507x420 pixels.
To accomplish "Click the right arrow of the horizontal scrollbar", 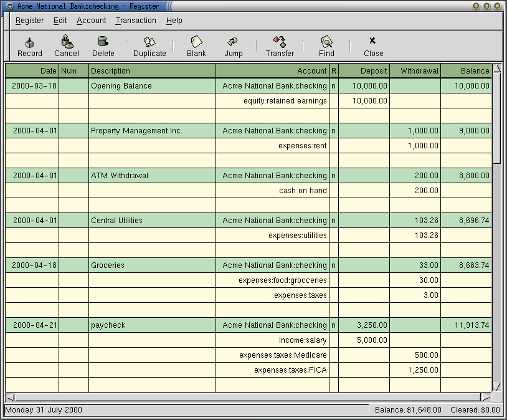I will (486, 397).
